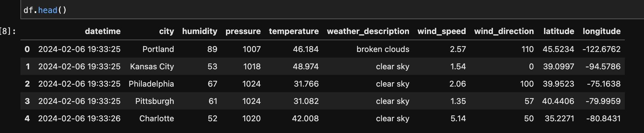
Task: Click the Kansas City cell
Action: [152, 66]
